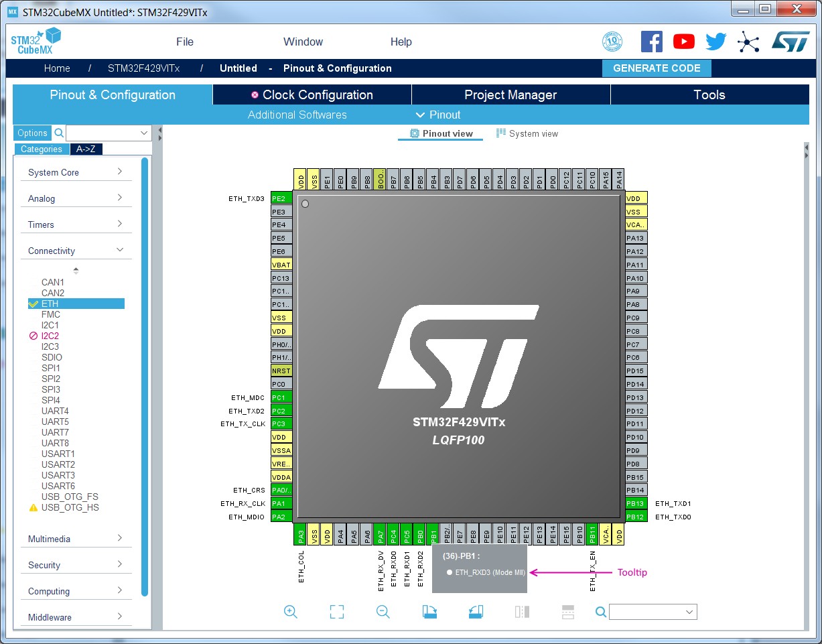Select green pin PB13 ETH_TXD1
Screen dimensions: 822x644
pyautogui.click(x=636, y=503)
